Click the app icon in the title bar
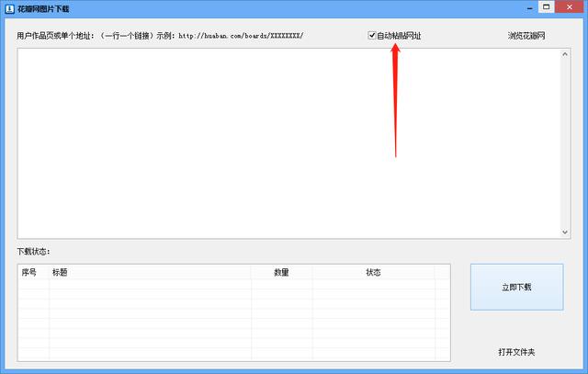The width and height of the screenshot is (588, 374). click(x=10, y=8)
